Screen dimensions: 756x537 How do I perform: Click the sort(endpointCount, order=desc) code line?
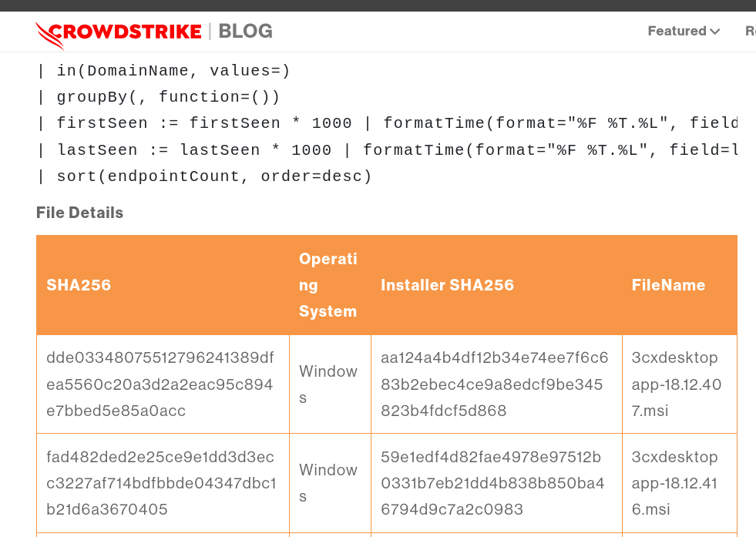point(204,176)
